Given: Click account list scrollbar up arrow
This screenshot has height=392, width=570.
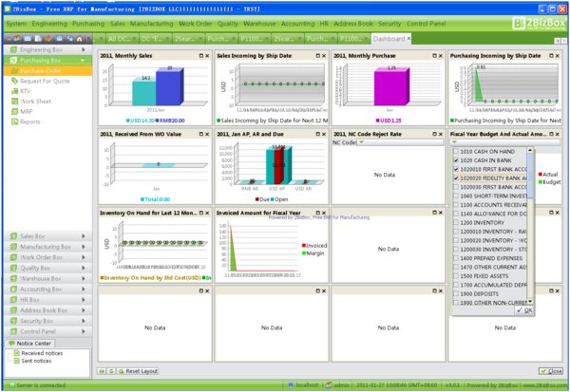Looking at the screenshot, I should coord(530,150).
